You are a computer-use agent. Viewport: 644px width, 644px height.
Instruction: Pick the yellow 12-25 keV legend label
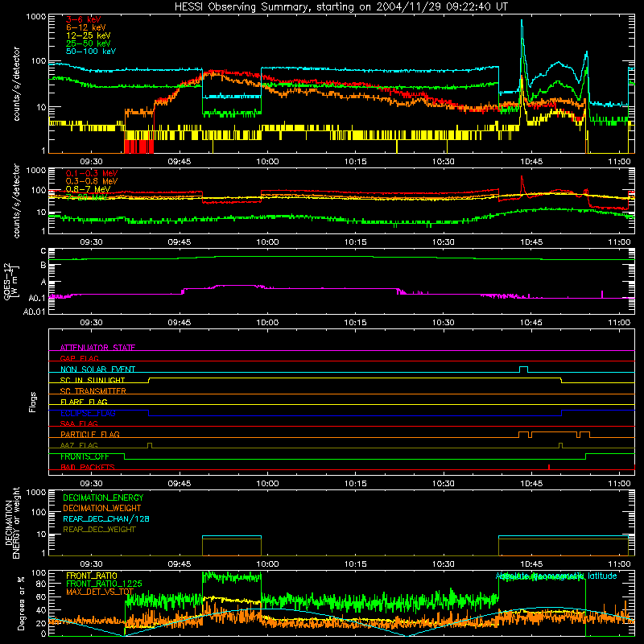(88, 35)
